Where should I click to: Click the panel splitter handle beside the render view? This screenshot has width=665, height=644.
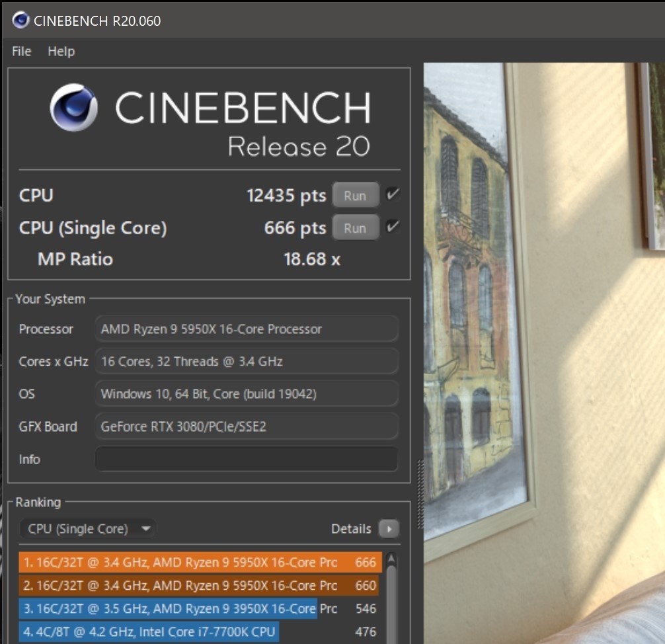420,495
